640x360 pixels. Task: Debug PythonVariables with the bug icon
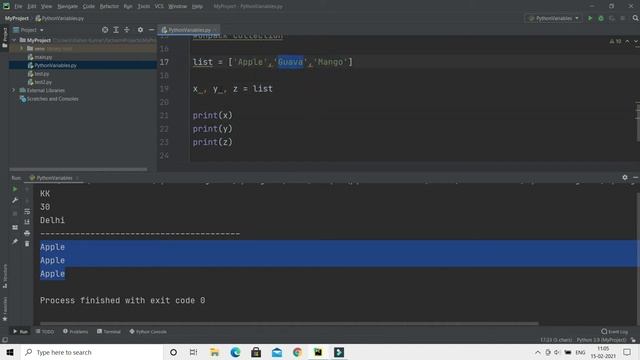601,18
